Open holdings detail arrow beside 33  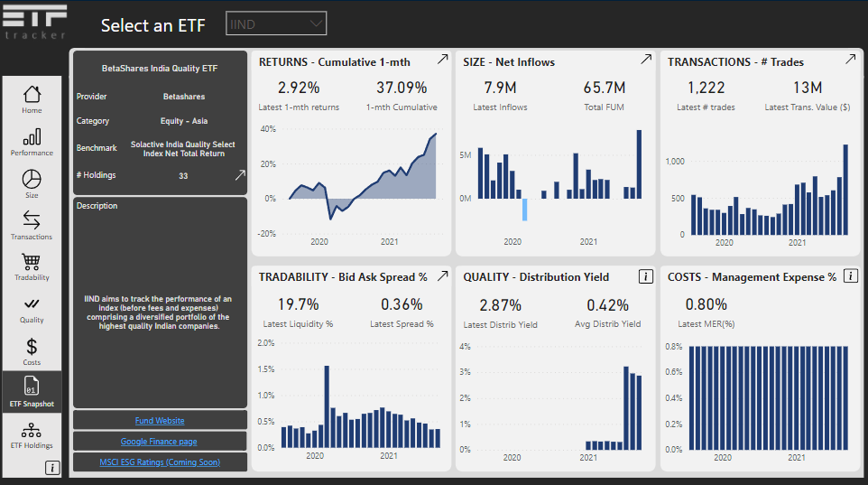(240, 175)
